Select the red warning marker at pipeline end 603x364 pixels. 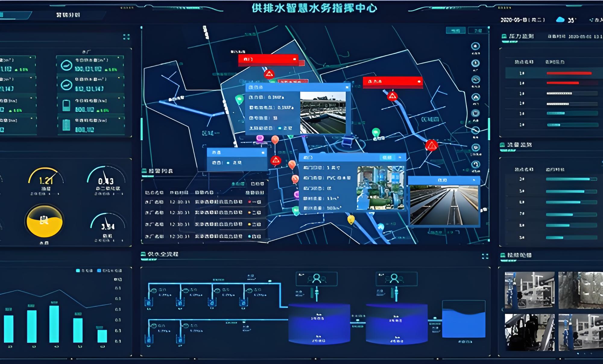click(431, 146)
